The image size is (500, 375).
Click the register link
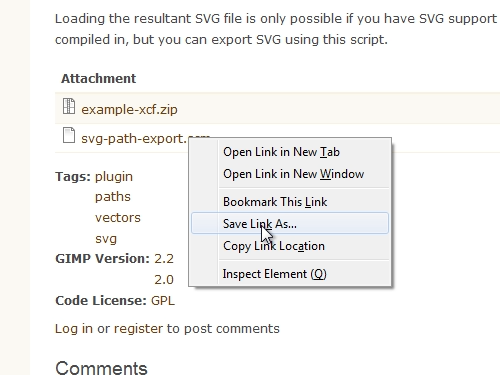[138, 329]
